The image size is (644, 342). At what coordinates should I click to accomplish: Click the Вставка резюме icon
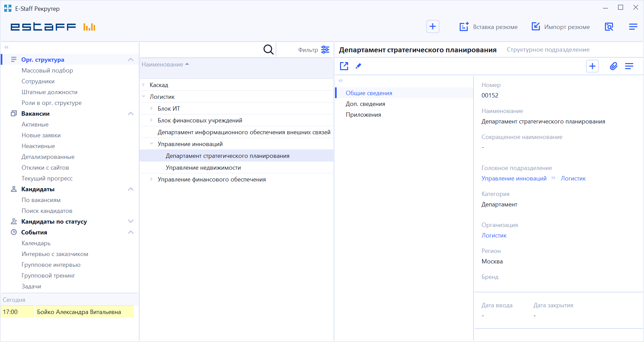[464, 27]
